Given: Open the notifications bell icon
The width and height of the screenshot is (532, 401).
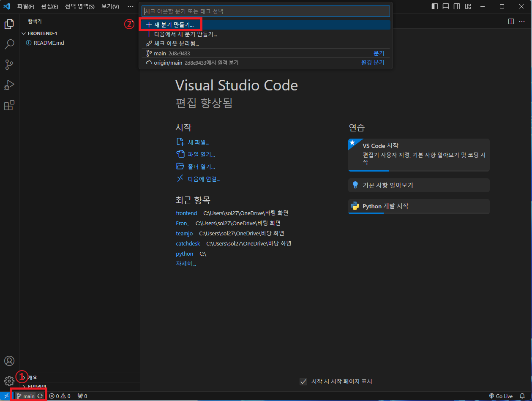Looking at the screenshot, I should click(x=522, y=396).
